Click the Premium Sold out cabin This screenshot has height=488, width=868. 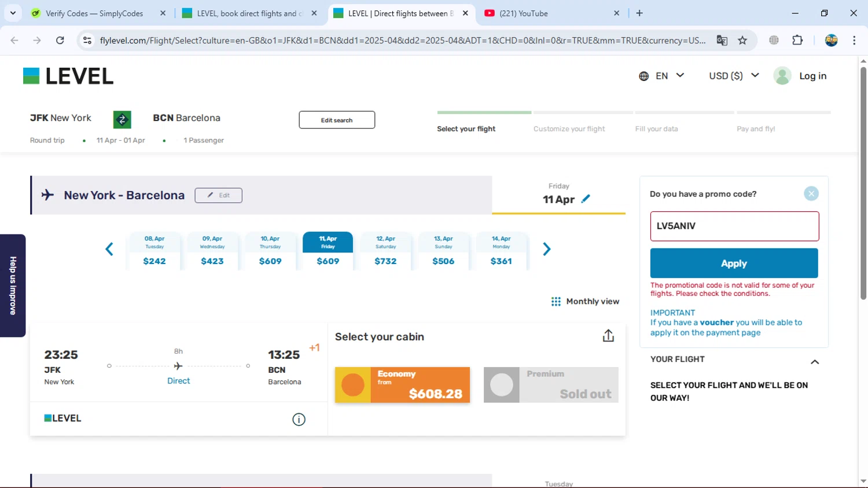pos(551,385)
